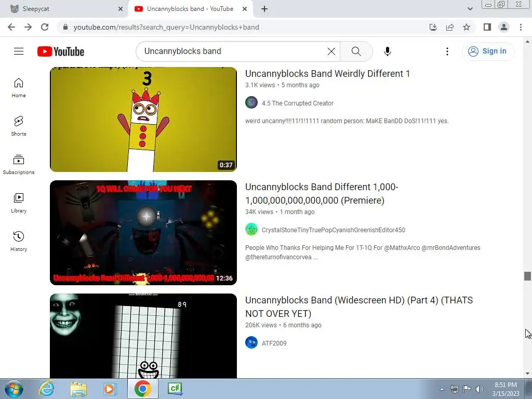Go forward in browser
Screen dimensions: 532x399
click(x=28, y=27)
